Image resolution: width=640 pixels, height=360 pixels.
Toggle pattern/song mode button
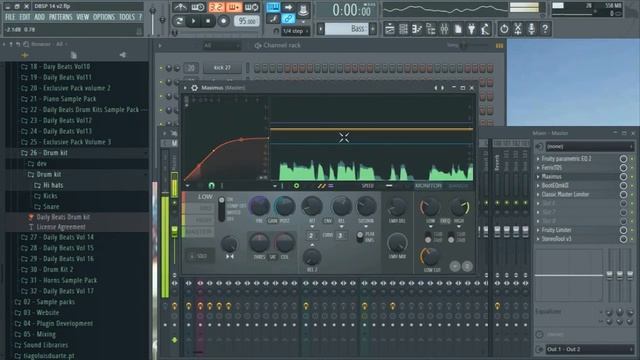179,21
